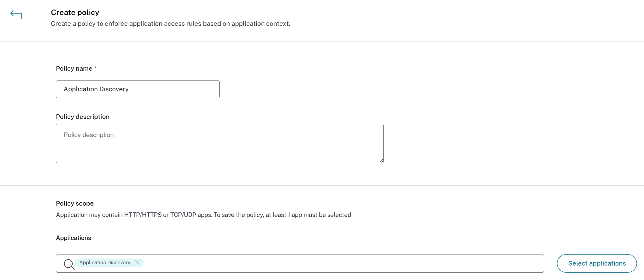Remove the Application Discovery chip with X
This screenshot has width=644, height=280.
(x=137, y=262)
